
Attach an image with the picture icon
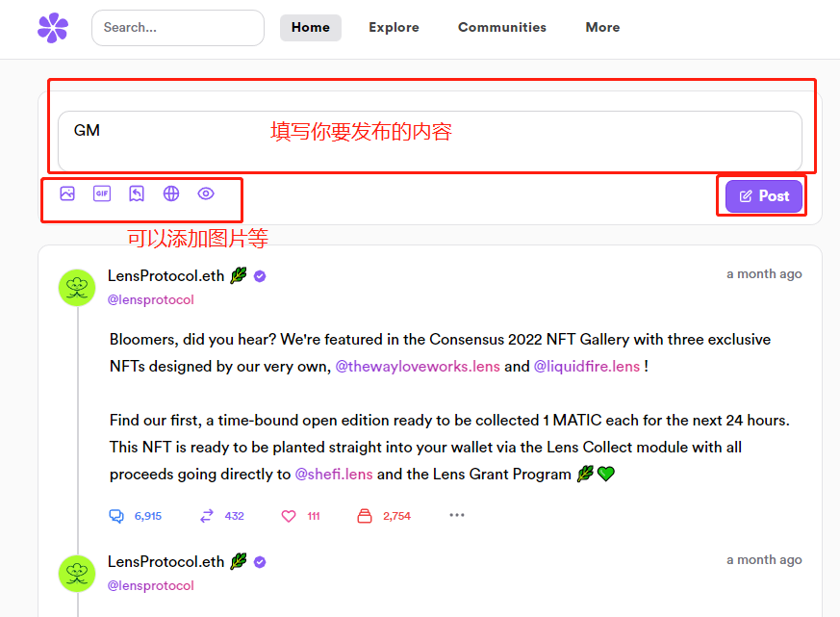[x=67, y=193]
